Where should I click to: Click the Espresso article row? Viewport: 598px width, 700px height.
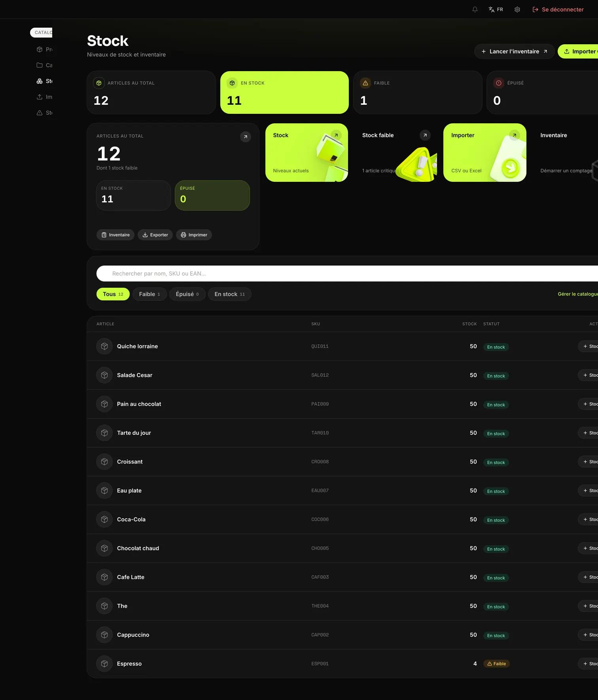point(343,664)
